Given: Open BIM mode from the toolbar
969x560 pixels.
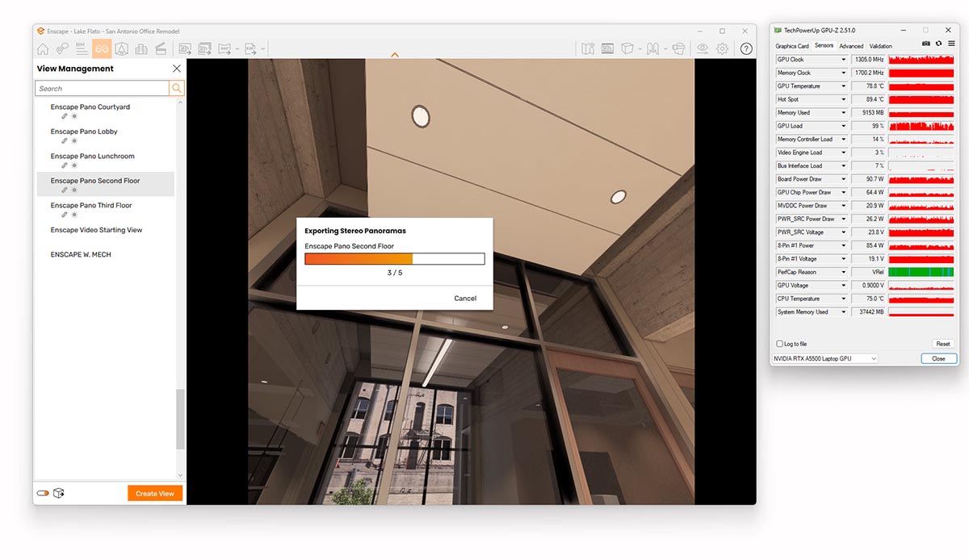Looking at the screenshot, I should (x=81, y=48).
